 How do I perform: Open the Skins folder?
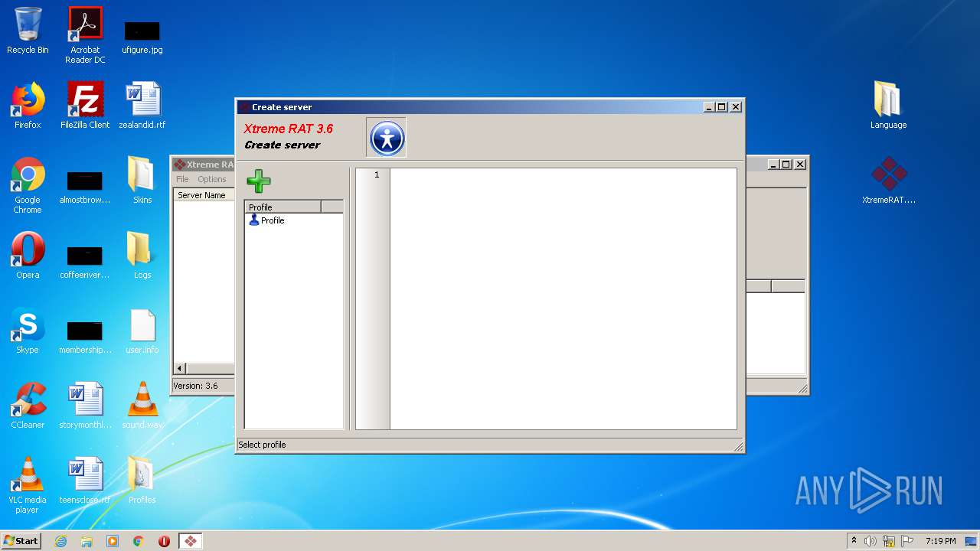click(142, 181)
